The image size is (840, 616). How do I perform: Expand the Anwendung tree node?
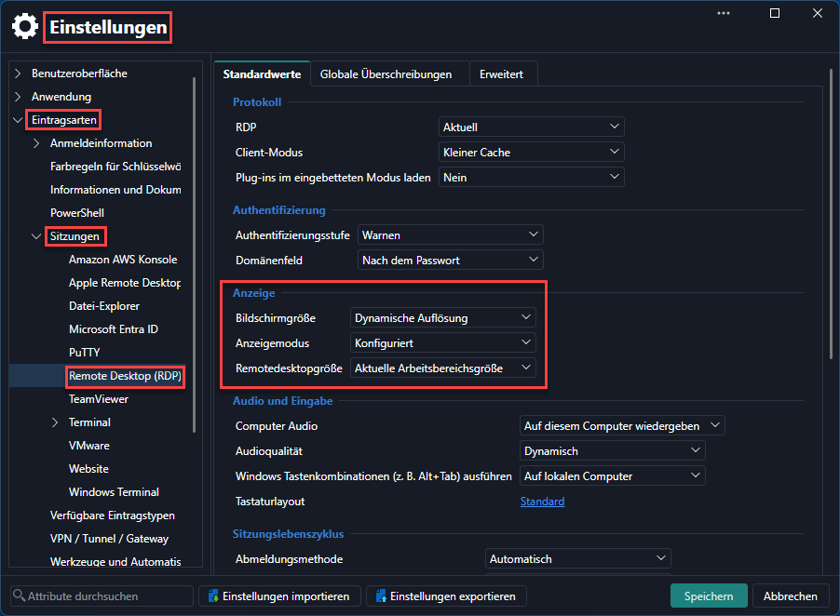[18, 97]
